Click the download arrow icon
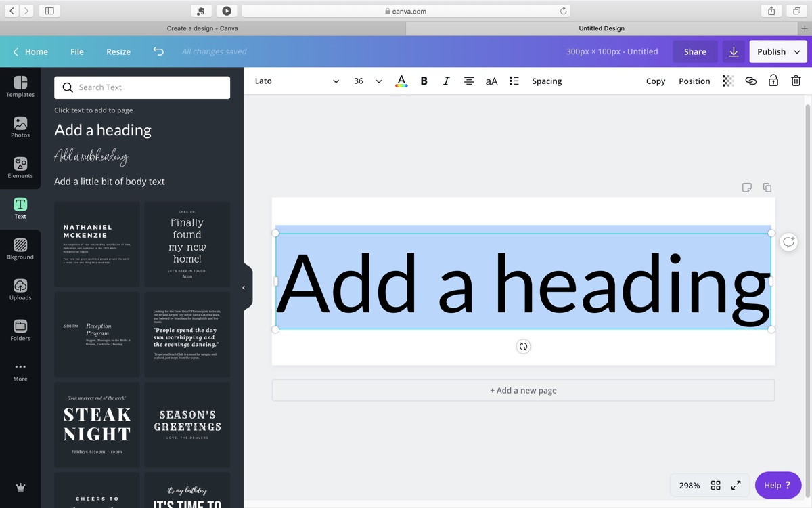Viewport: 812px width, 508px height. pos(734,51)
